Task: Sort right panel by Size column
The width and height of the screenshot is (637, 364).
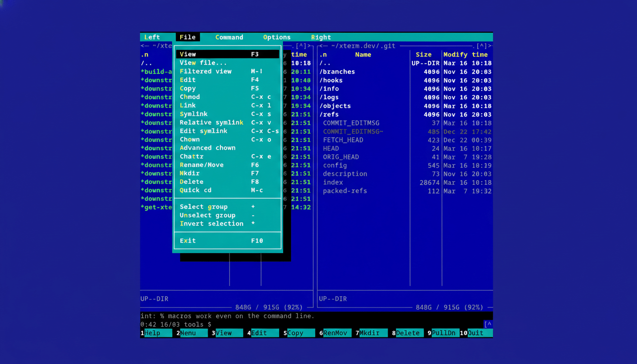Action: [423, 55]
